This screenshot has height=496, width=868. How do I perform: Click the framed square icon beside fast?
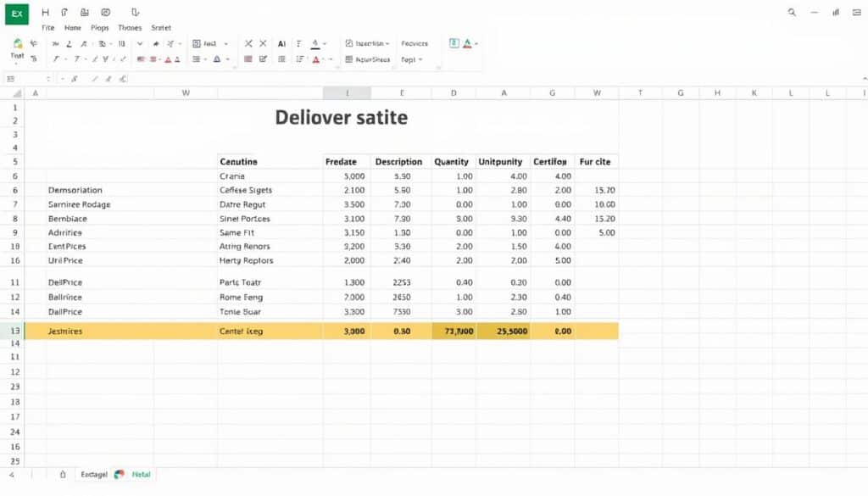[x=196, y=43]
